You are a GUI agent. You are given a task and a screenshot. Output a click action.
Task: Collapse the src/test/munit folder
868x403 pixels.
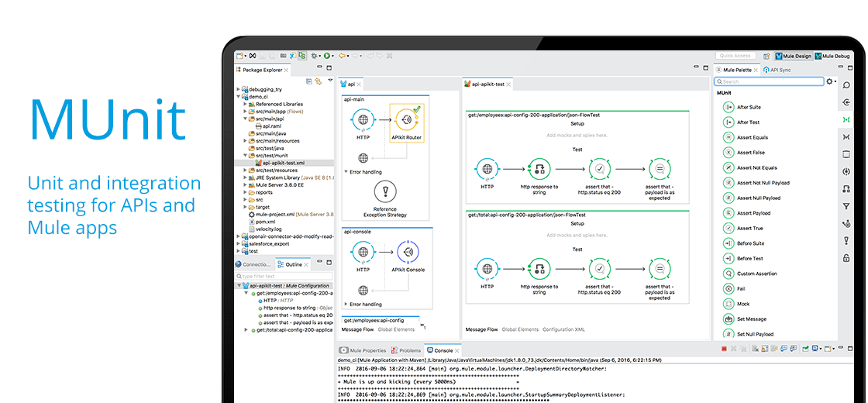click(x=245, y=156)
